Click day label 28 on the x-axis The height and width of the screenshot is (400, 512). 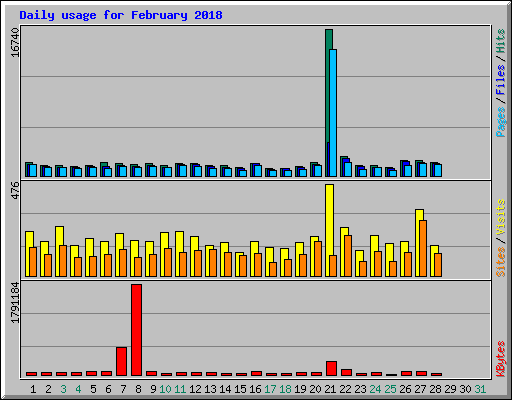pyautogui.click(x=435, y=389)
